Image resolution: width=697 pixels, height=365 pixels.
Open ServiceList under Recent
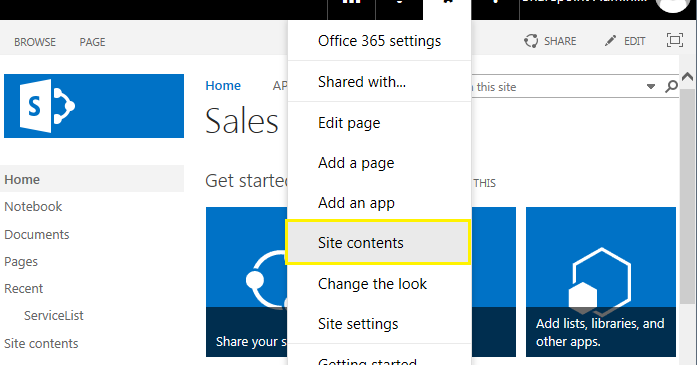coord(53,316)
